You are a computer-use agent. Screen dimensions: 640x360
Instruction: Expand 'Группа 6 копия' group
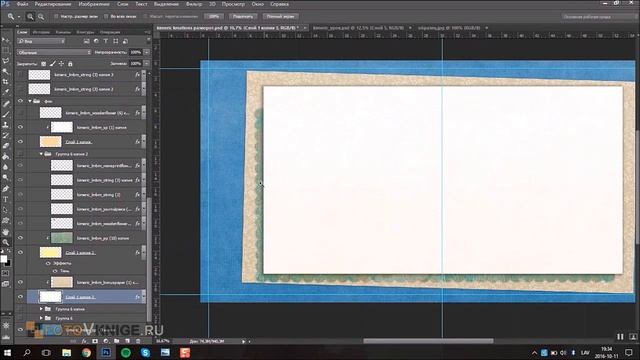[41, 309]
